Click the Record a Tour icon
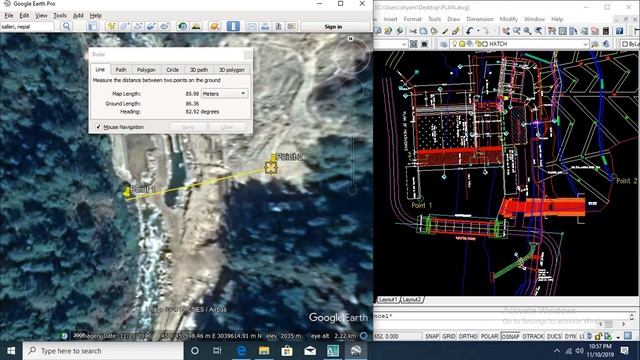 164,27
